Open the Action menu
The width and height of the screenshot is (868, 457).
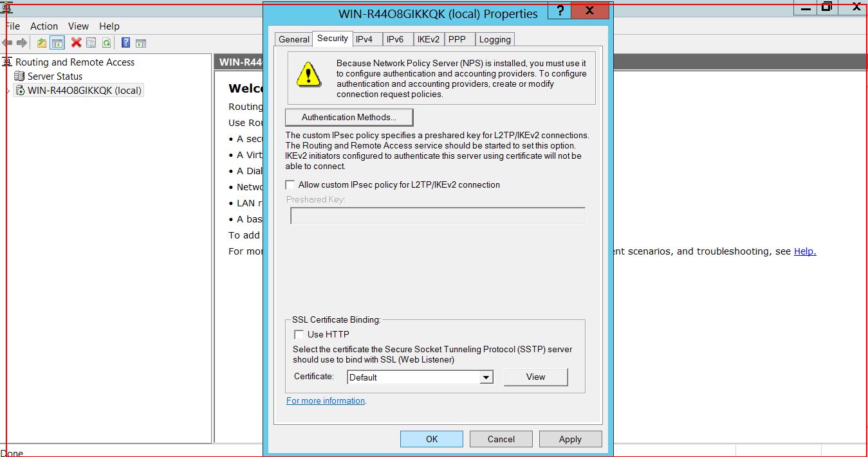[x=44, y=26]
